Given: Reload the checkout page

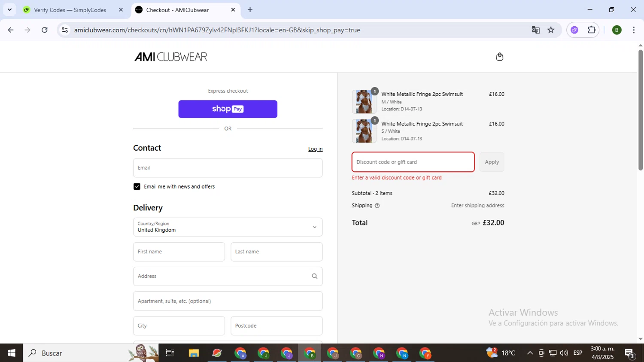Looking at the screenshot, I should click(x=45, y=30).
